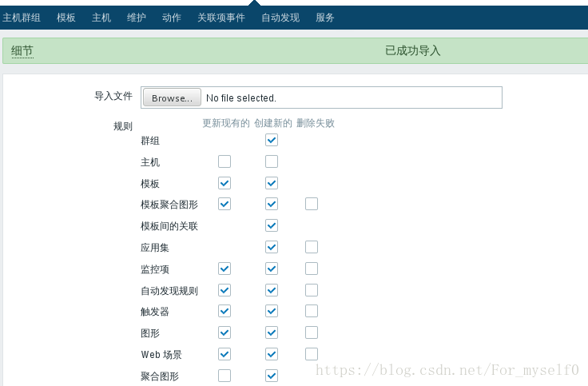This screenshot has width=588, height=386.
Task: Open the 自动发现 menu item
Action: pyautogui.click(x=280, y=18)
